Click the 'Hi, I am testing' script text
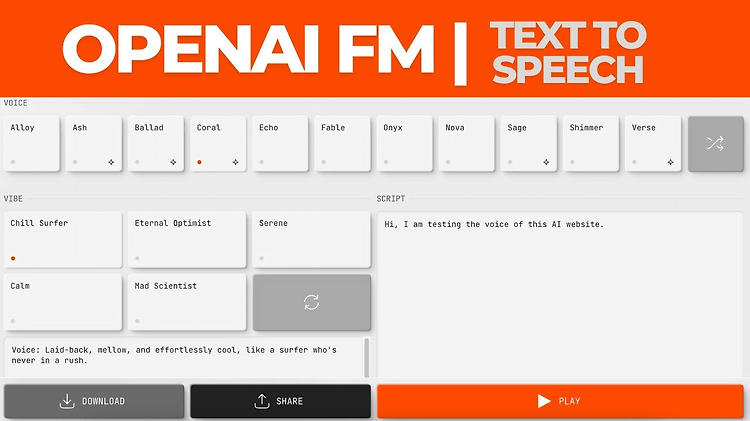Viewport: 750px width, 421px height. pyautogui.click(x=494, y=224)
